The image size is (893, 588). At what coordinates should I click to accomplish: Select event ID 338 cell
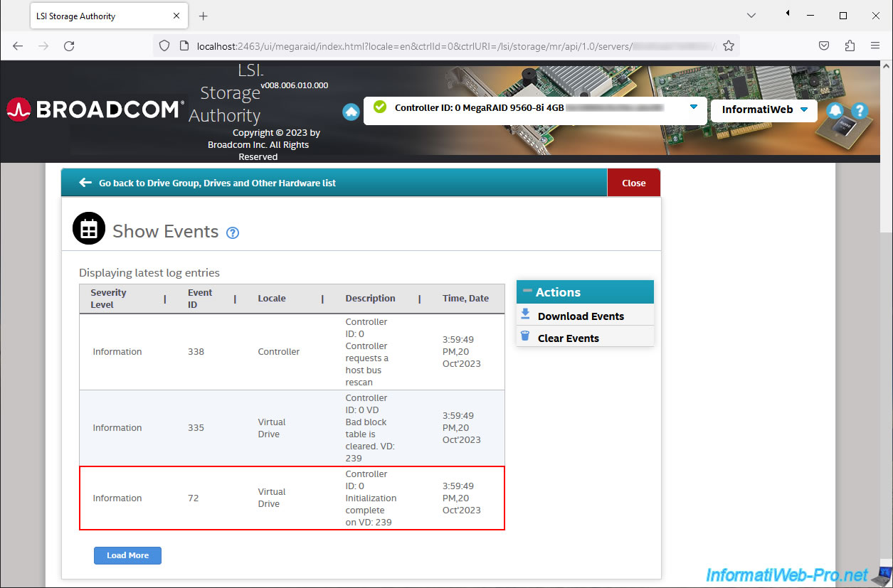196,352
